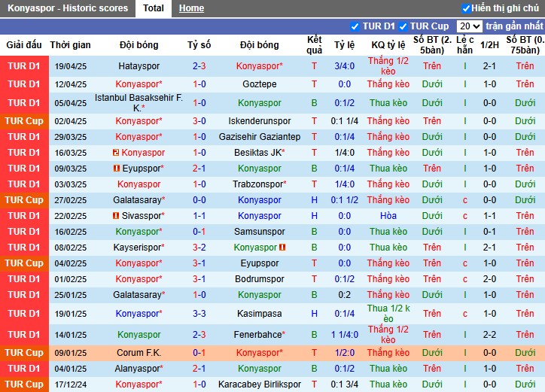Select the Trabzonspor team name
545x392 pixels.
pos(257,184)
